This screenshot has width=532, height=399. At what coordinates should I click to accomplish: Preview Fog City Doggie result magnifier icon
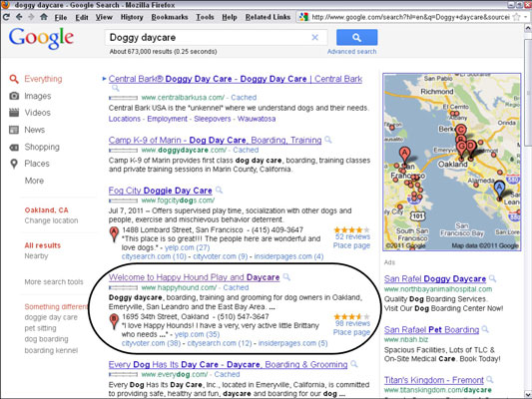point(219,190)
